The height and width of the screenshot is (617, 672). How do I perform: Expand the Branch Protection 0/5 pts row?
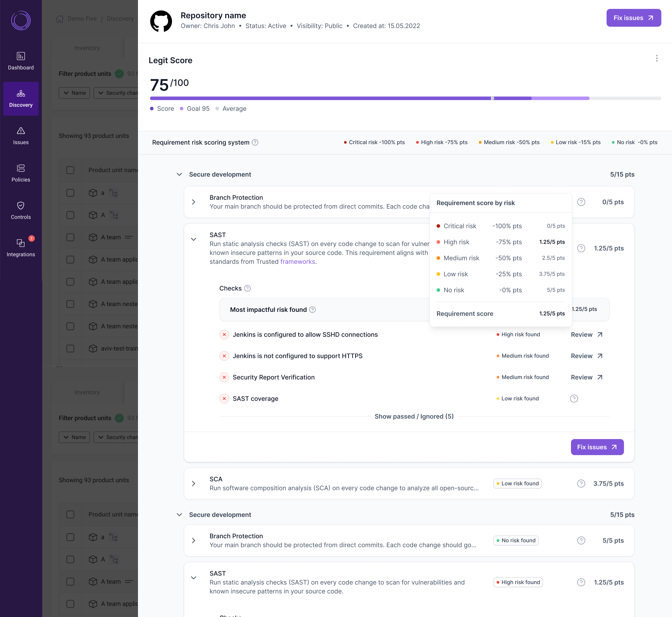pyautogui.click(x=193, y=202)
